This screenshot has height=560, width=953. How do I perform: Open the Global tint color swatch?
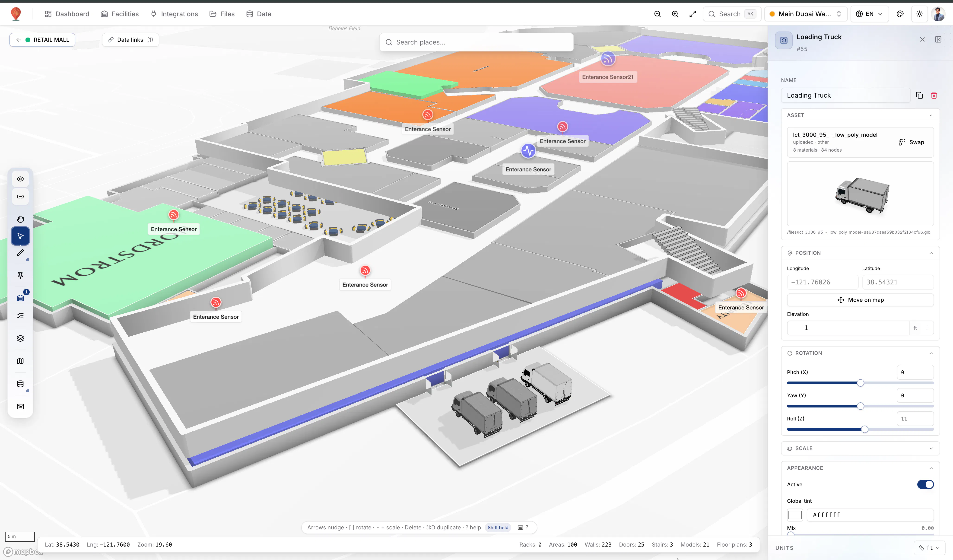click(794, 515)
